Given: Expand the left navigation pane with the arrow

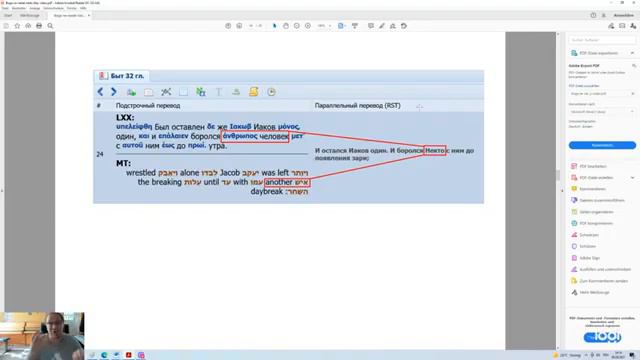Looking at the screenshot, I should 2,191.
